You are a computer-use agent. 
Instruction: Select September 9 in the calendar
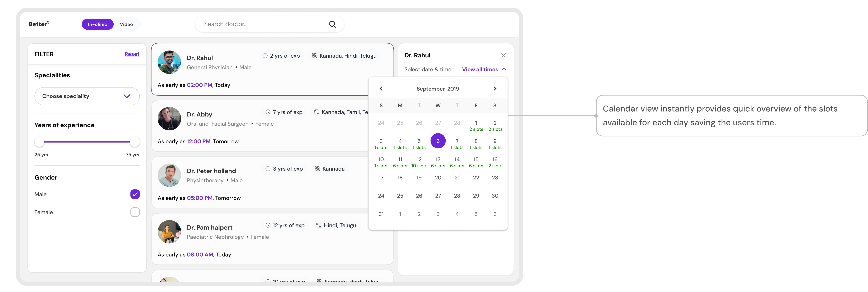tap(495, 144)
